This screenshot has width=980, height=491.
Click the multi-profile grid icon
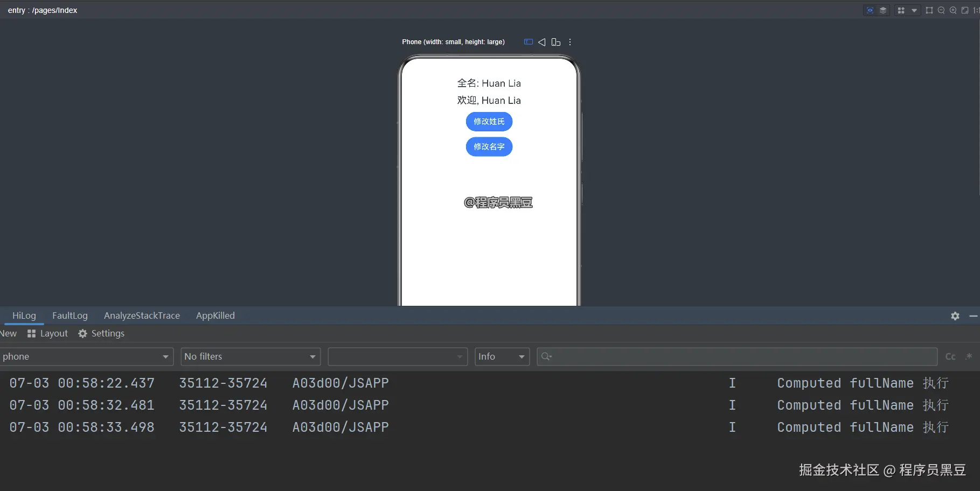click(901, 10)
